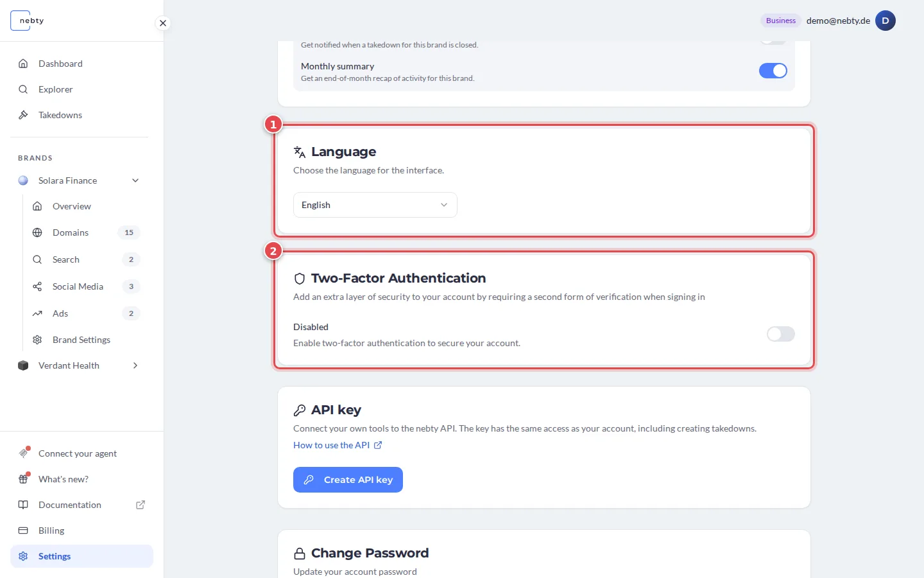Open the Dashboard home icon
The width and height of the screenshot is (924, 578).
[x=23, y=64]
